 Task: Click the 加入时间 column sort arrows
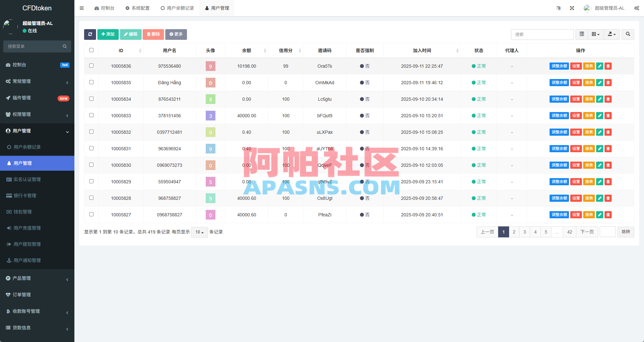[x=457, y=51]
